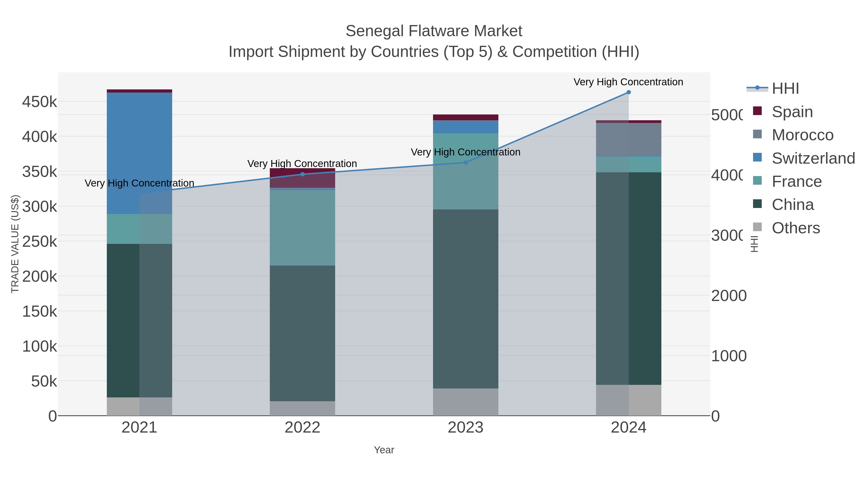
Task: Click the Others segment of the 2021 bar
Action: coord(140,407)
